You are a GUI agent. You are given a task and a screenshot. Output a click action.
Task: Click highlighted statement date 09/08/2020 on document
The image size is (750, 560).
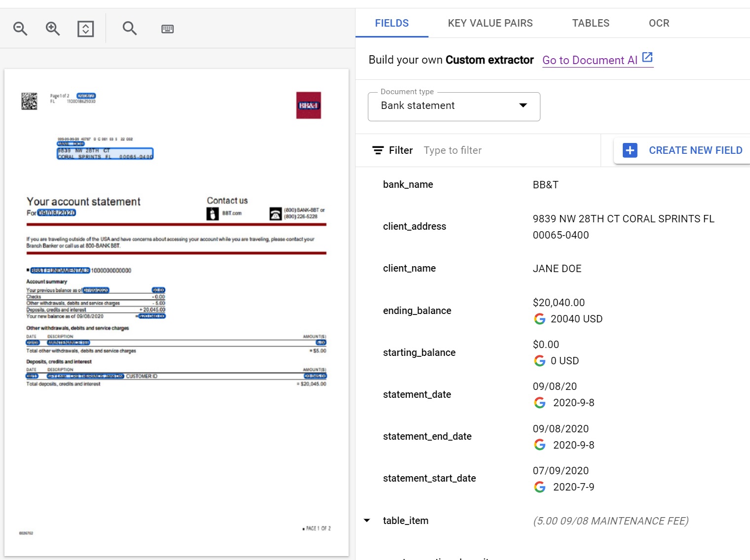click(x=57, y=213)
